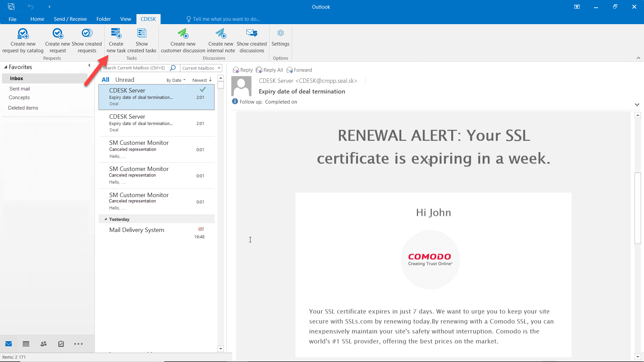Click Create new internal note icon
The image size is (644, 362).
click(221, 34)
